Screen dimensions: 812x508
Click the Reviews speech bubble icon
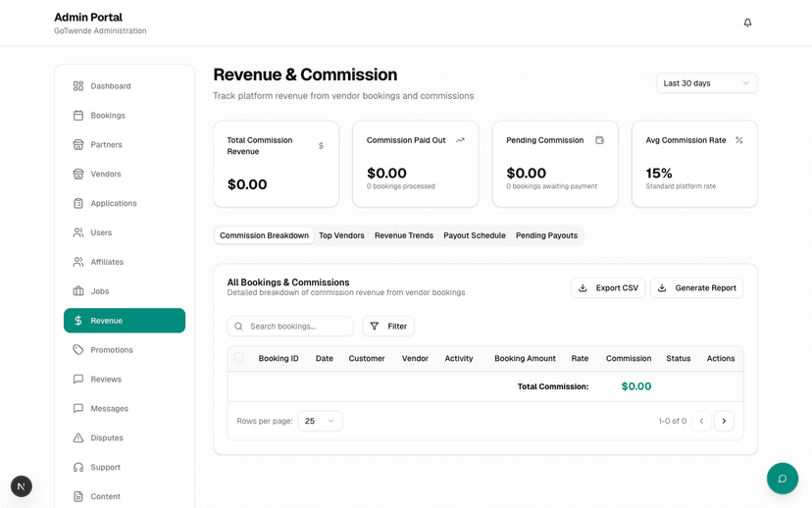[78, 380]
